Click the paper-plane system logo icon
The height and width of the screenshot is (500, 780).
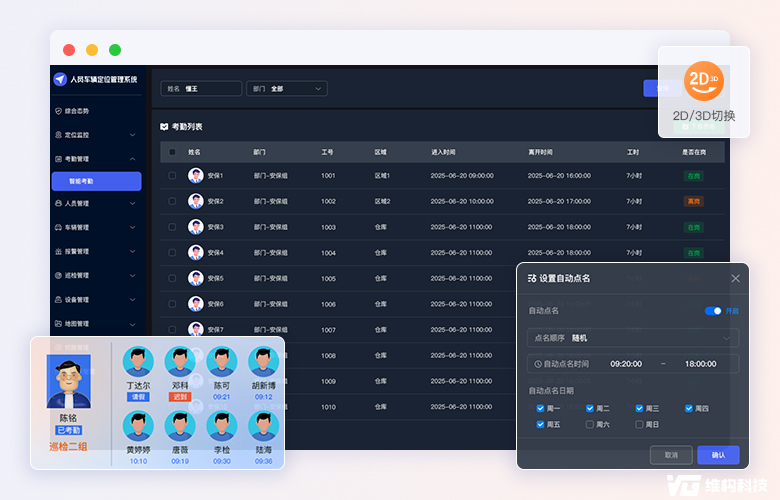click(x=60, y=79)
